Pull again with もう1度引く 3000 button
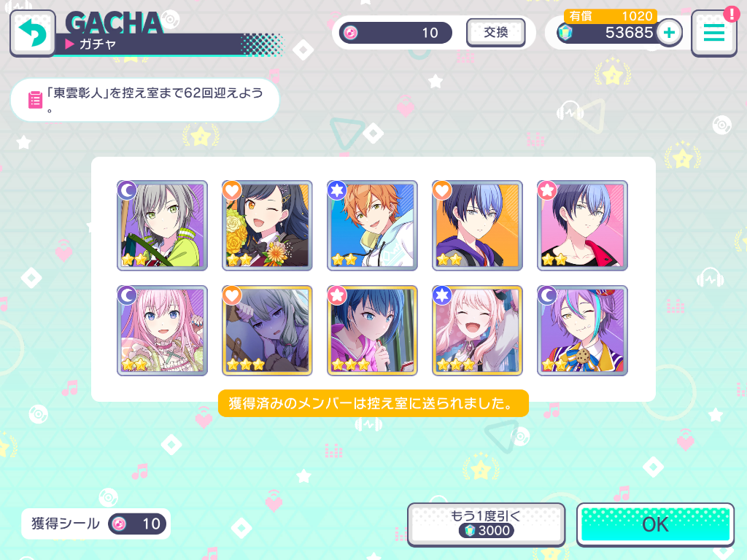 coord(486,524)
